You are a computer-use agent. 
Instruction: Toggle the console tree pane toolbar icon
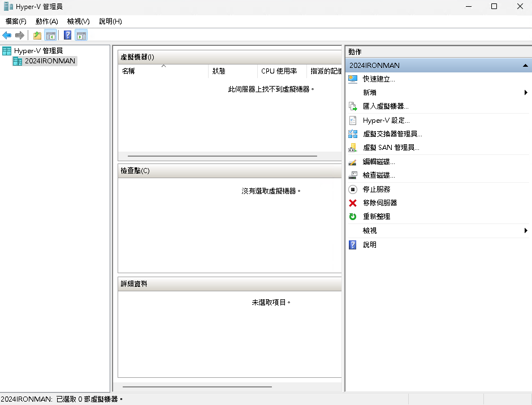(x=50, y=35)
